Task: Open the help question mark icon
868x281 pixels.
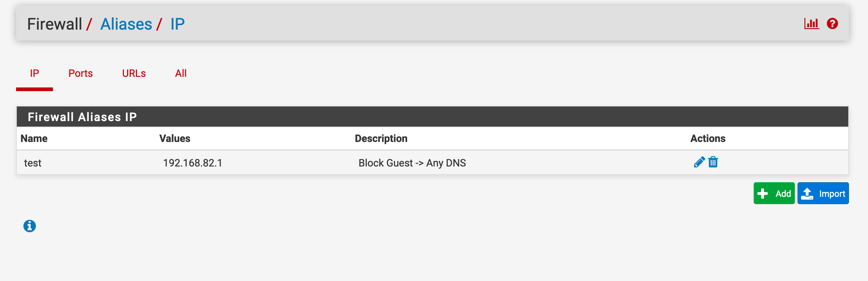Action: pos(832,24)
